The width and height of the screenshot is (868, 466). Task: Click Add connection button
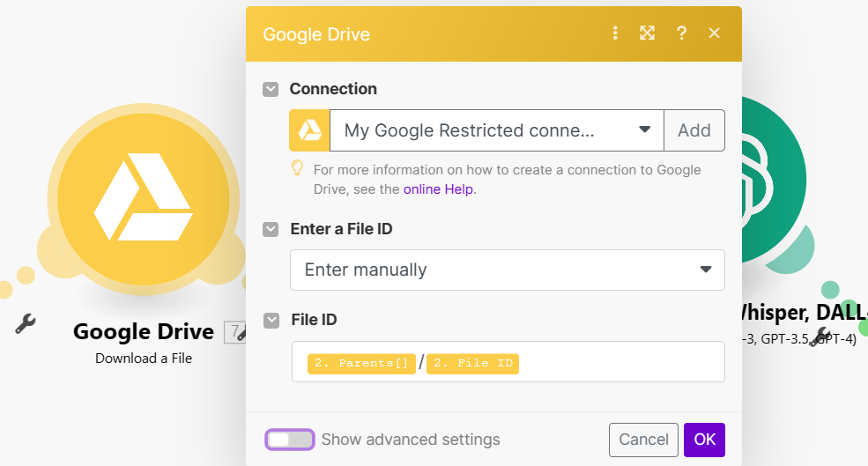694,130
